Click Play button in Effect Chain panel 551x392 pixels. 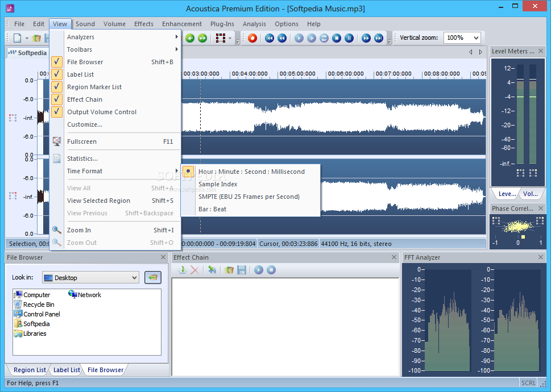259,270
